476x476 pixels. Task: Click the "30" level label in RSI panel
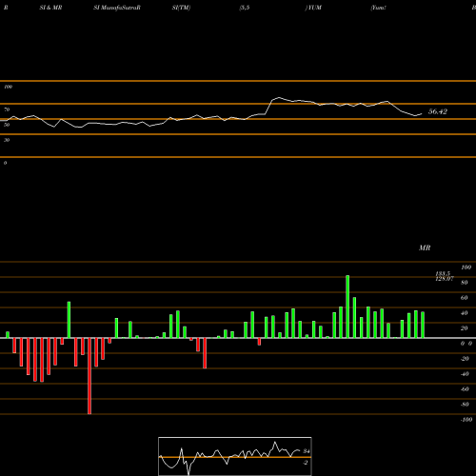pos(7,140)
